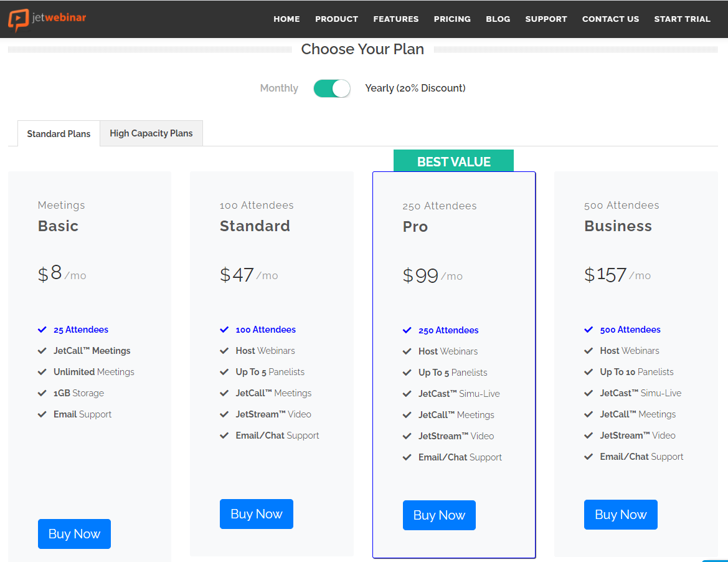Click START TRIAL in the navigation bar
This screenshot has width=728, height=562.
click(682, 19)
